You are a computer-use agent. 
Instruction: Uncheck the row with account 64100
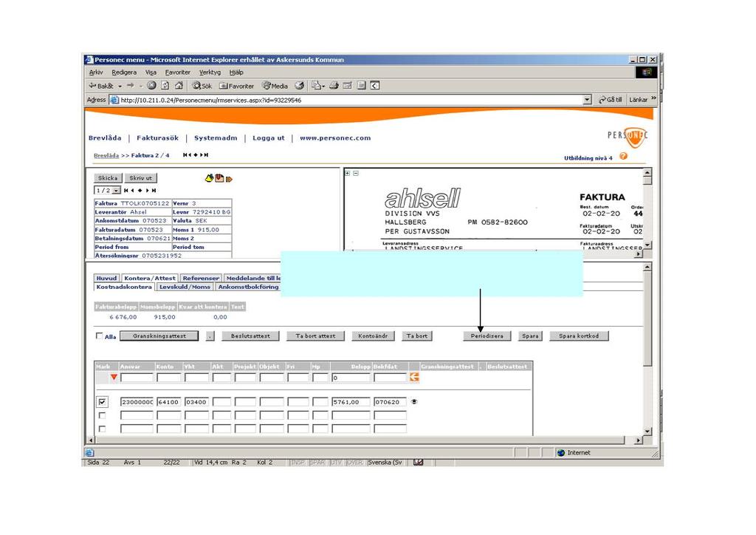pos(102,401)
